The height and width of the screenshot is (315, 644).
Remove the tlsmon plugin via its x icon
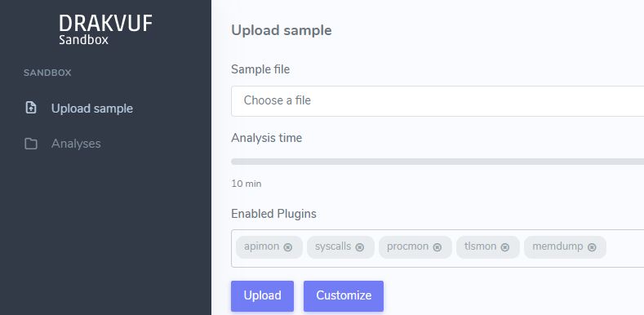pyautogui.click(x=505, y=247)
